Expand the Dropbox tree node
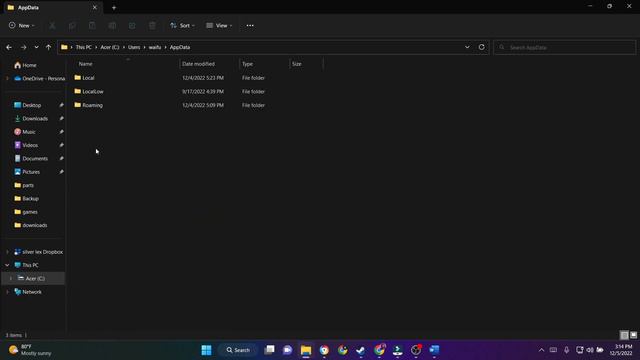Viewport: 640px width, 360px height. (7, 252)
